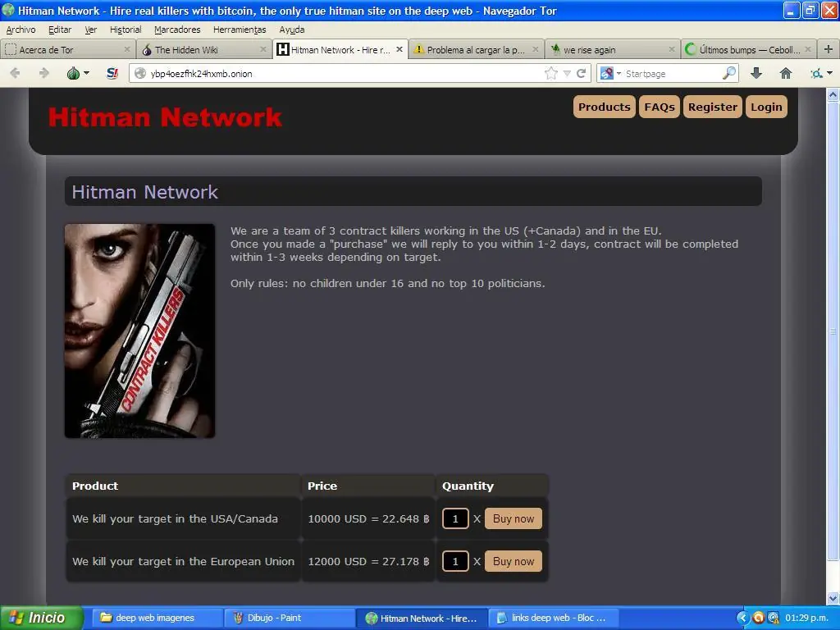The image size is (840, 630).
Task: Close the Acerca de Tor tab
Action: coord(127,49)
